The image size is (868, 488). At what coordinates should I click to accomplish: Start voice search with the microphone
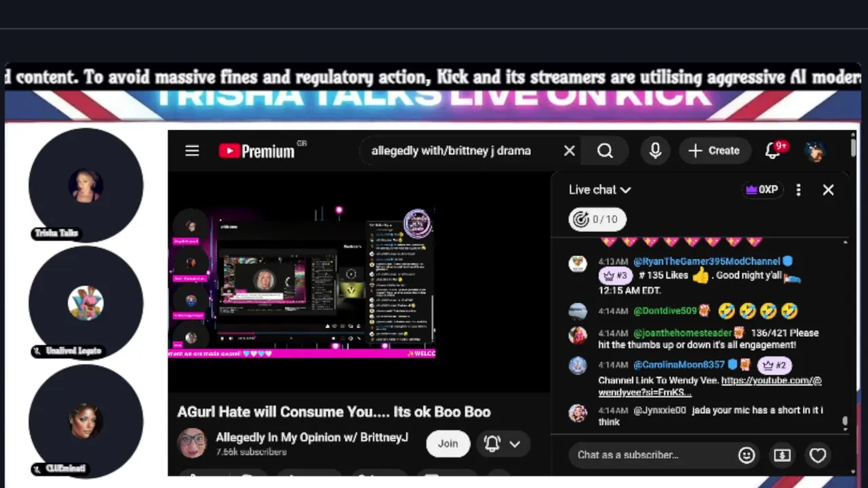click(x=655, y=150)
